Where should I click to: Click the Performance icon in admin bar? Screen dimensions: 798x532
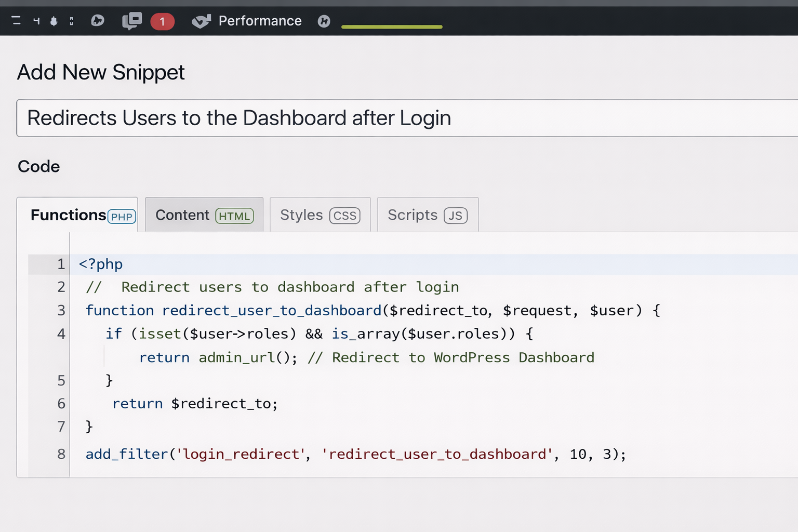pyautogui.click(x=201, y=21)
